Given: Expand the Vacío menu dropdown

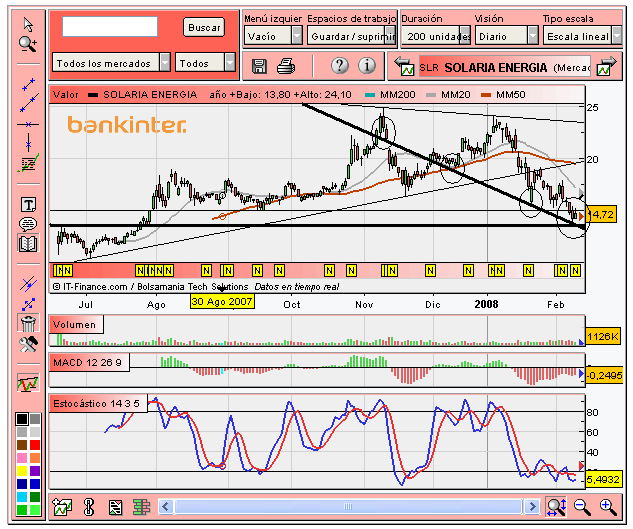Looking at the screenshot, I should (273, 36).
